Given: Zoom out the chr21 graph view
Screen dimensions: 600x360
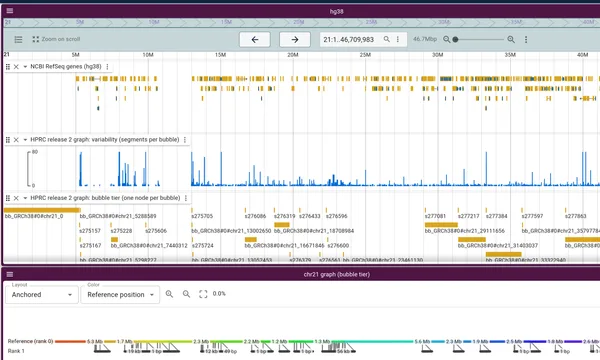Looking at the screenshot, I should click(x=186, y=294).
